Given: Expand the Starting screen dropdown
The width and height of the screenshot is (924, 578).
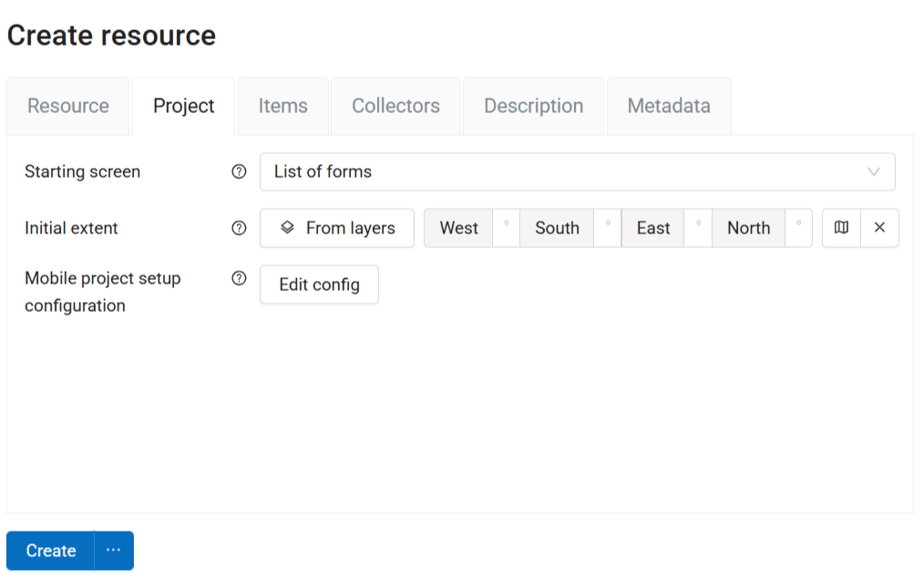Looking at the screenshot, I should (x=577, y=171).
